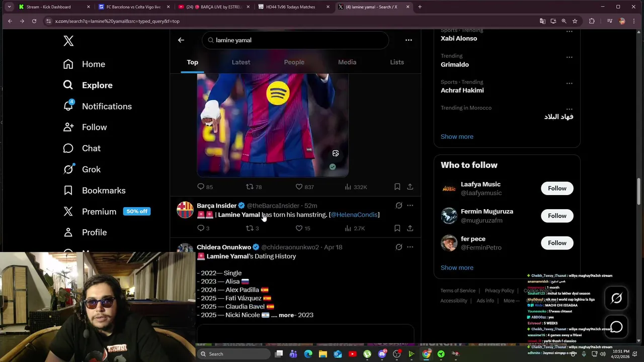This screenshot has width=644, height=362.
Task: Open the search options three-dot menu
Action: click(409, 40)
